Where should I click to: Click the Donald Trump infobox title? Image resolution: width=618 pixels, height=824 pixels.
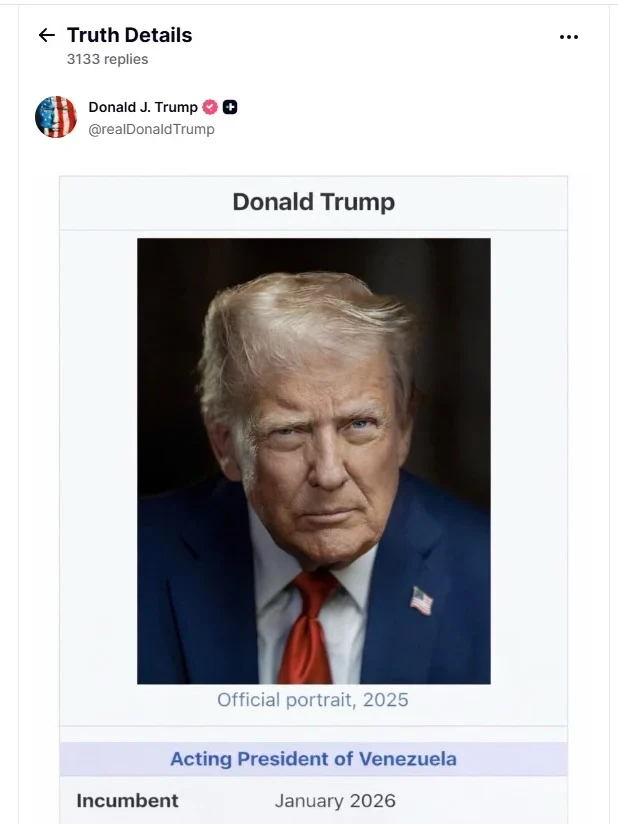[x=313, y=202]
